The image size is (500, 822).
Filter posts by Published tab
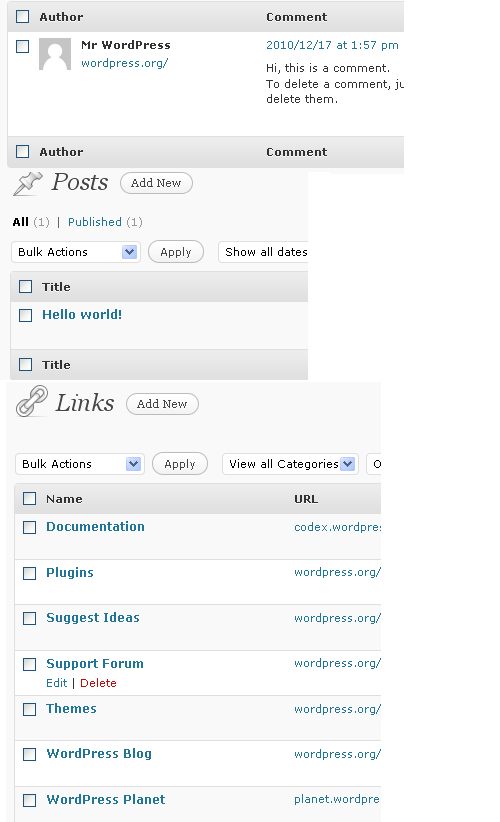(x=95, y=222)
